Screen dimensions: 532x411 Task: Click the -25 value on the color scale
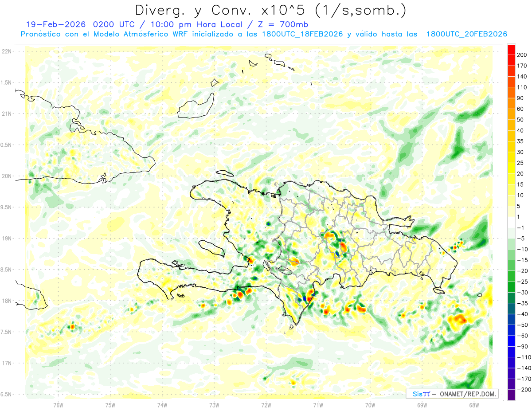523,282
